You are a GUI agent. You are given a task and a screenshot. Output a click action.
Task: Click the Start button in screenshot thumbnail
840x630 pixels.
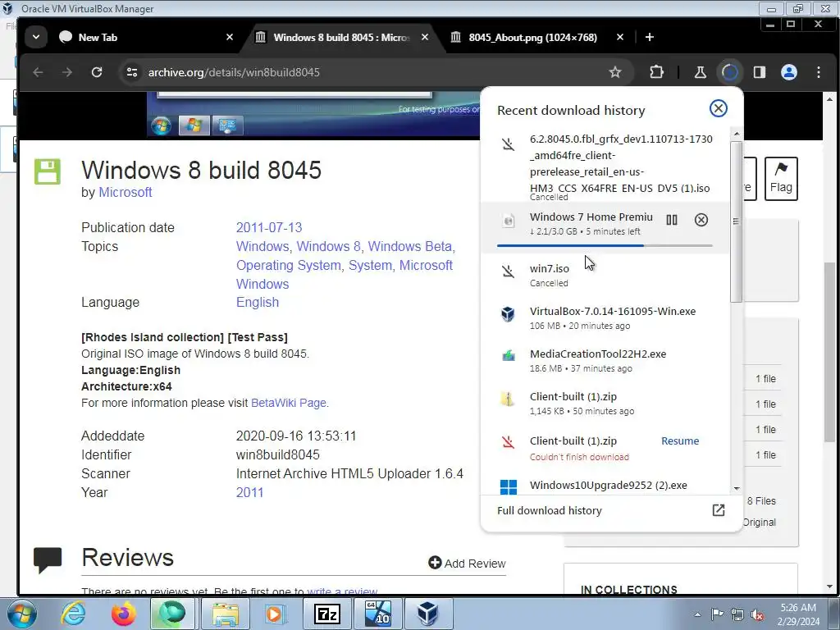161,126
